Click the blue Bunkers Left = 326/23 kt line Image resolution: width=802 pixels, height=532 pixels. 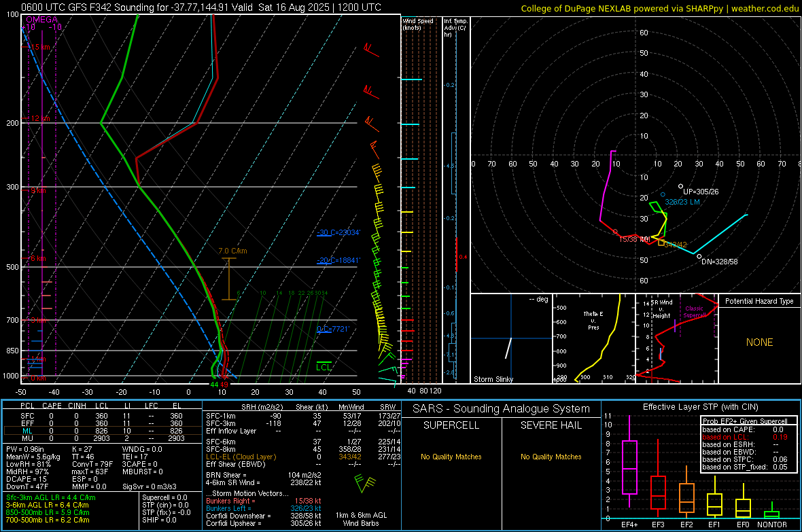click(x=264, y=508)
